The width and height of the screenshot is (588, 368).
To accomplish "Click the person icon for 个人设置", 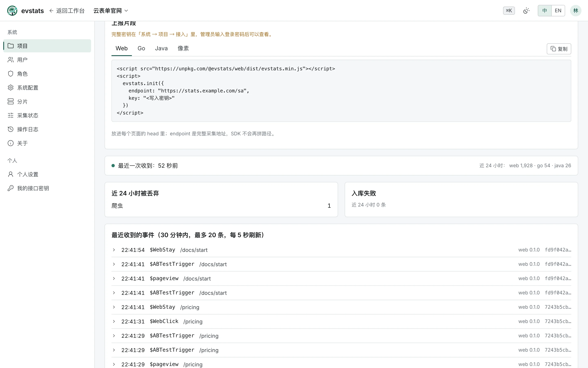I will pos(10,174).
